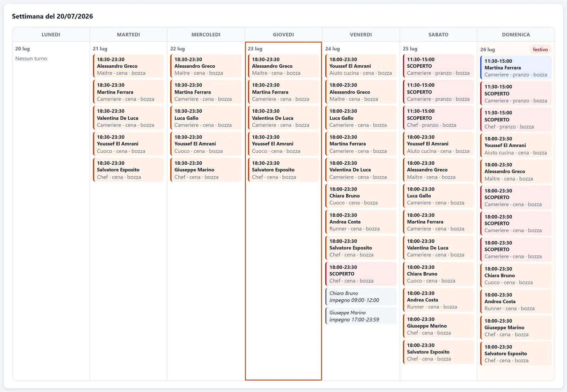567x392 pixels.
Task: Open Saturday's Andrea Costa Runner shift
Action: (438, 300)
